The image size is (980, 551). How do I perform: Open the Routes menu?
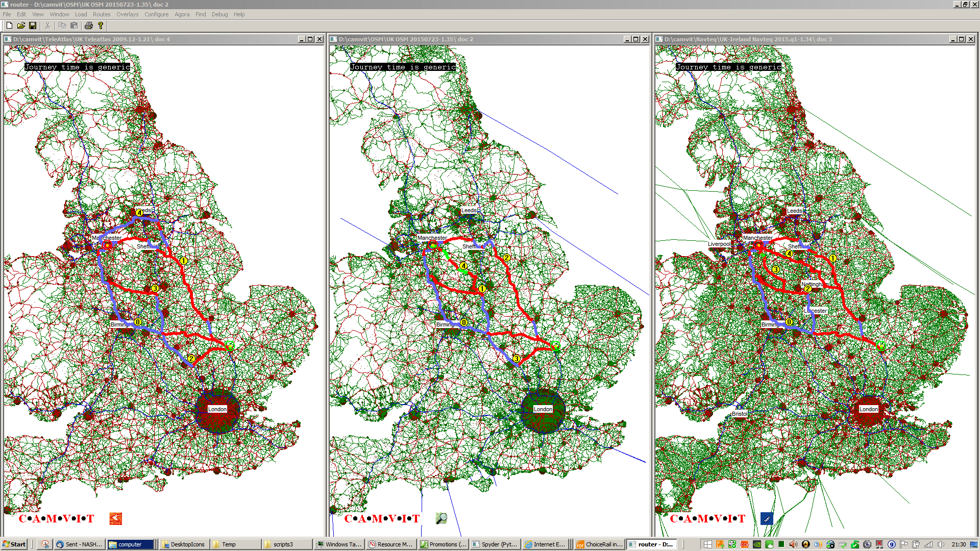[x=101, y=14]
